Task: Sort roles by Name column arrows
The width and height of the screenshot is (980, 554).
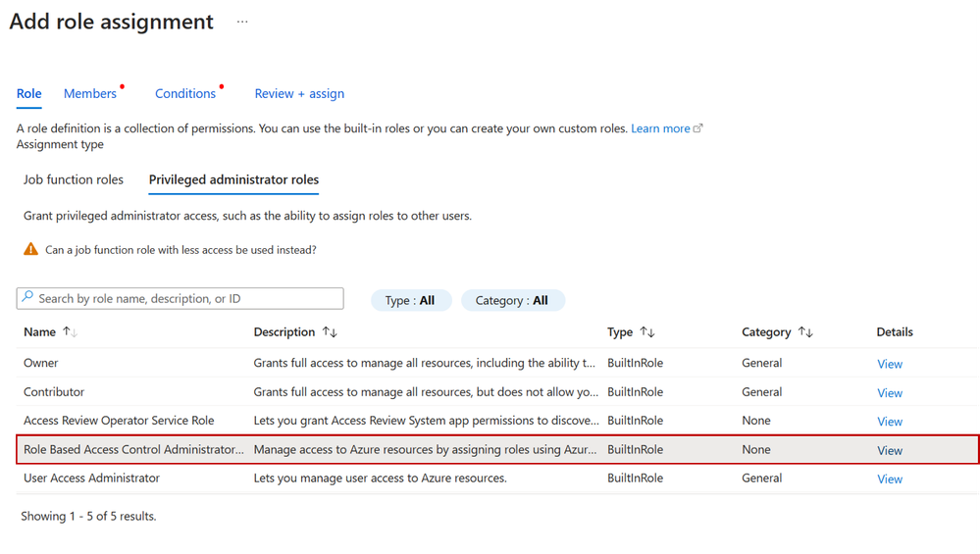Action: click(x=70, y=332)
